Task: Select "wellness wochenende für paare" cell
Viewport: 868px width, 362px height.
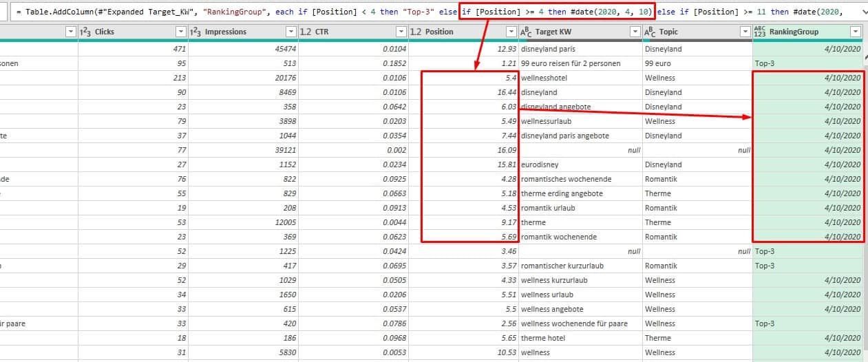Action: click(580, 323)
